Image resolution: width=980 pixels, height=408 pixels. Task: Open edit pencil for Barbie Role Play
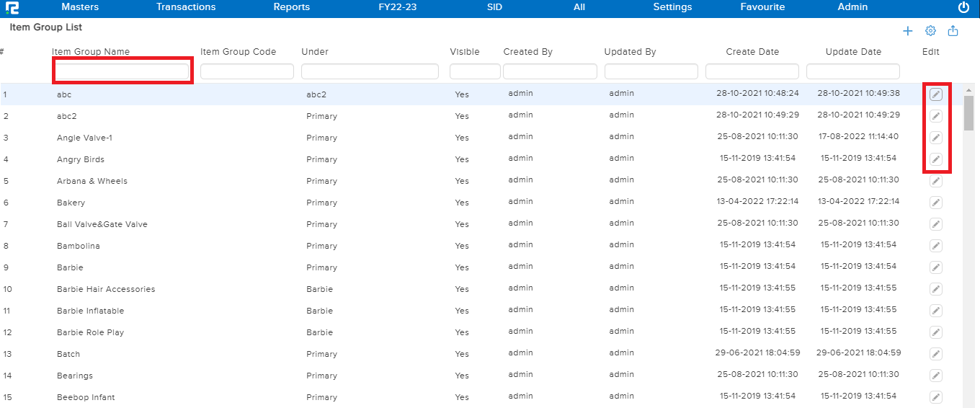tap(935, 332)
